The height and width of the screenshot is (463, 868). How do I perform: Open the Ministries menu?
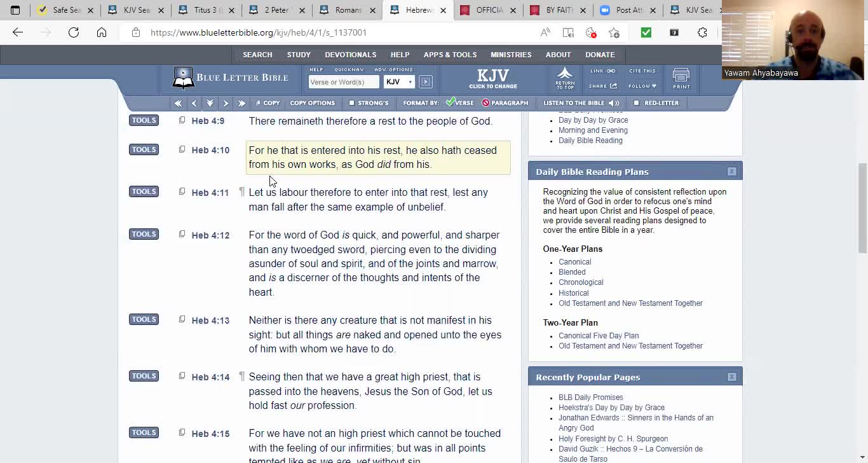[x=511, y=55]
